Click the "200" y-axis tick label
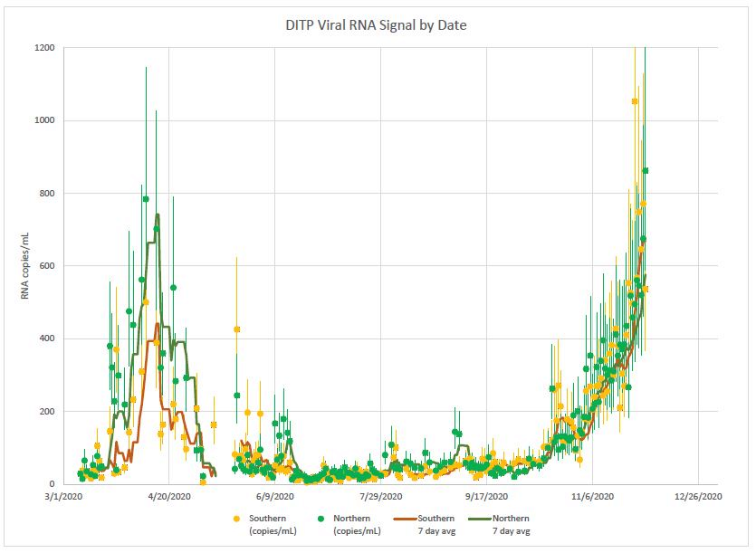 (x=47, y=411)
